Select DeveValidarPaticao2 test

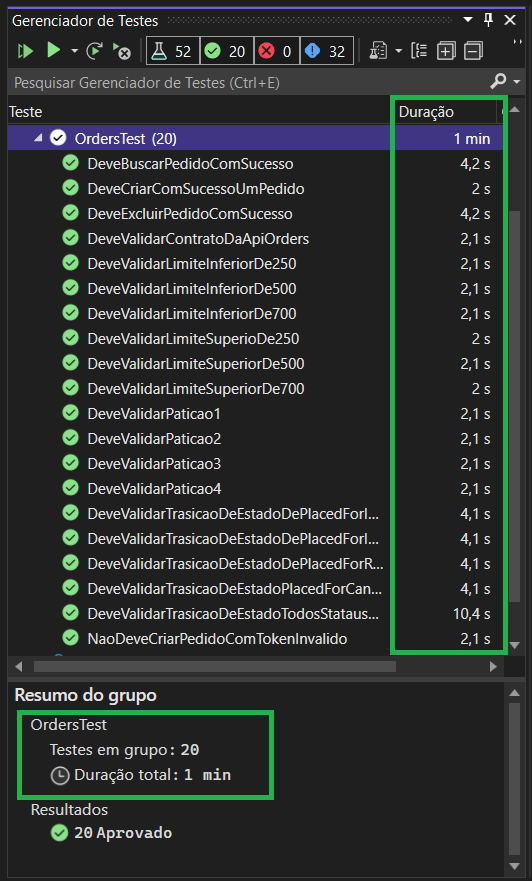click(x=154, y=439)
